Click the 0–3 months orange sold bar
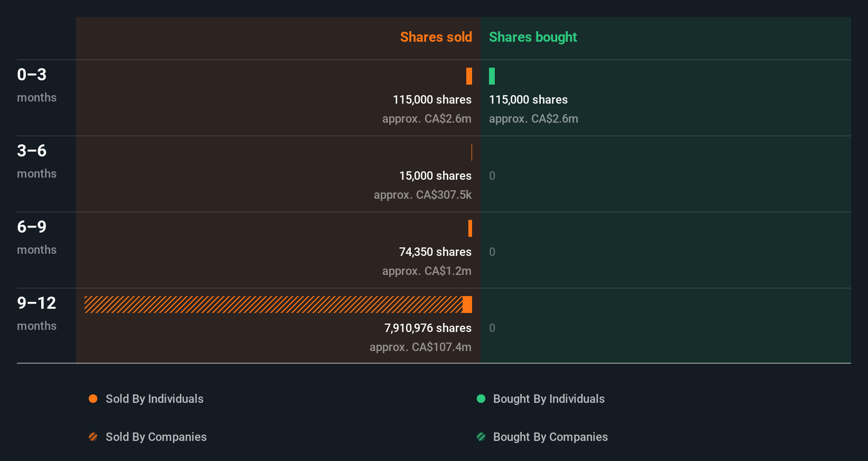 click(x=469, y=76)
